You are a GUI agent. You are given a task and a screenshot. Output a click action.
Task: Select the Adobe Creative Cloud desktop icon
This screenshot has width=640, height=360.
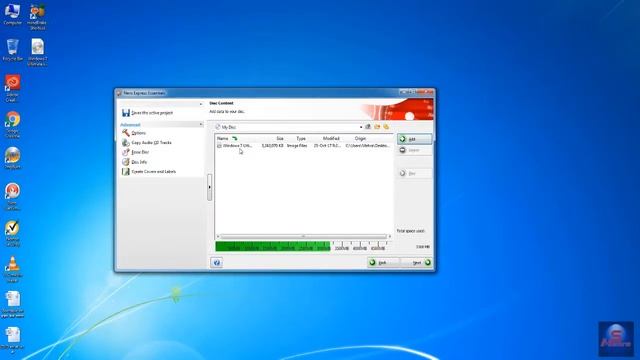pyautogui.click(x=12, y=88)
